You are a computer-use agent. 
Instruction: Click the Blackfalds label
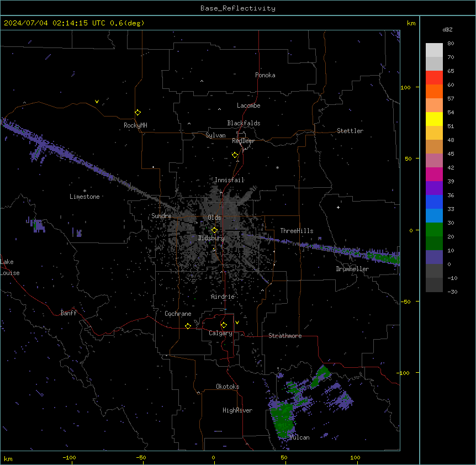(x=244, y=123)
